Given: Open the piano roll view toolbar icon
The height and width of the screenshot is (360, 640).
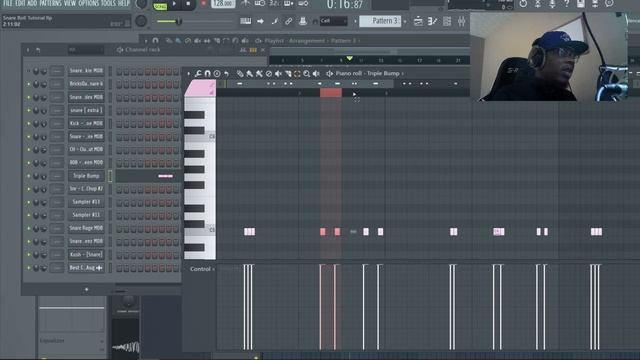Looking at the screenshot, I should tap(432, 21).
